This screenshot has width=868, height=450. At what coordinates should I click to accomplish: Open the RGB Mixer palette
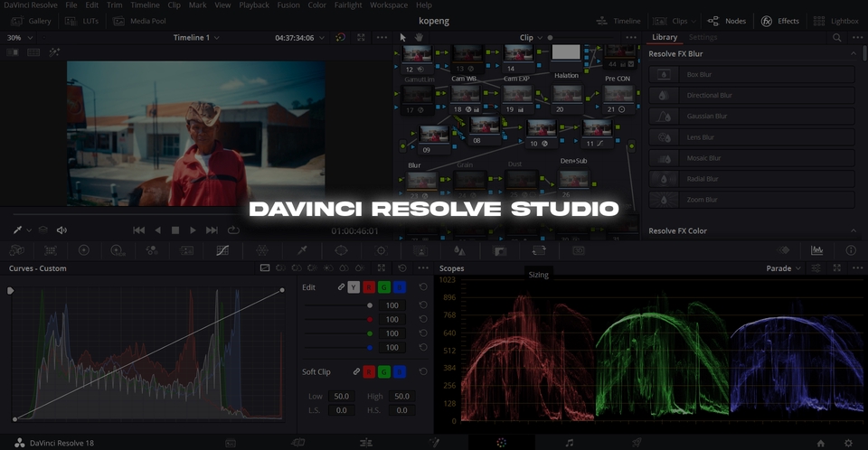[x=152, y=250]
